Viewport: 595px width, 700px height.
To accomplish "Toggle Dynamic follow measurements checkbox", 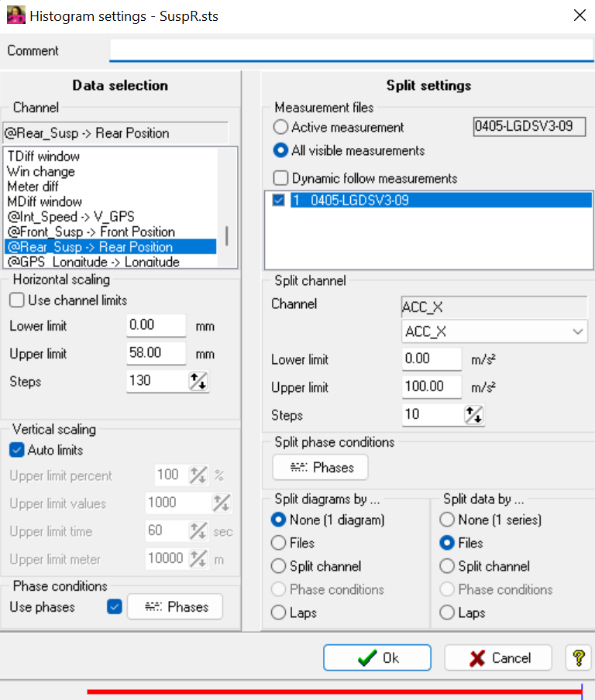I will (280, 178).
